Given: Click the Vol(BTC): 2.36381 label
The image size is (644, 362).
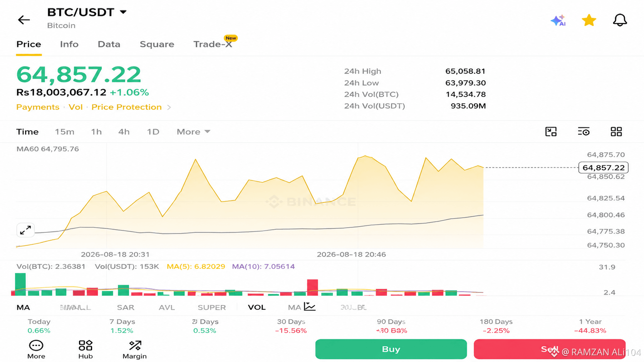Looking at the screenshot, I should click(51, 266).
